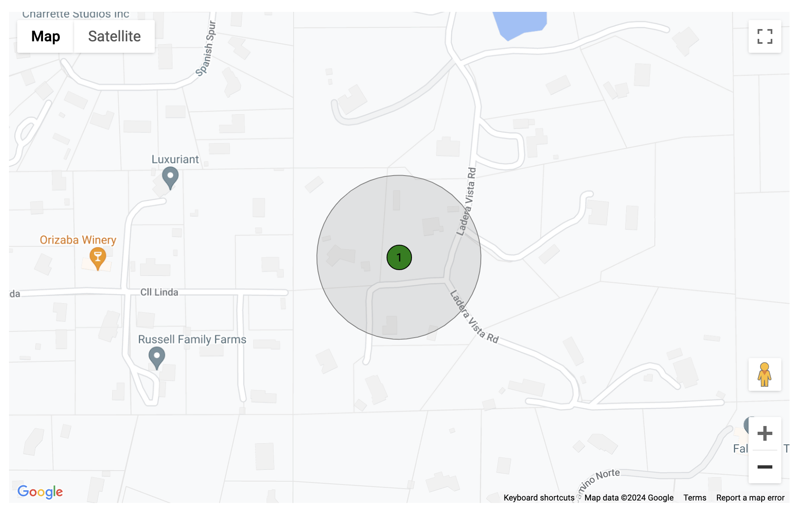Click the Street View pegman icon
Viewport: 801px width, 532px height.
pyautogui.click(x=764, y=374)
